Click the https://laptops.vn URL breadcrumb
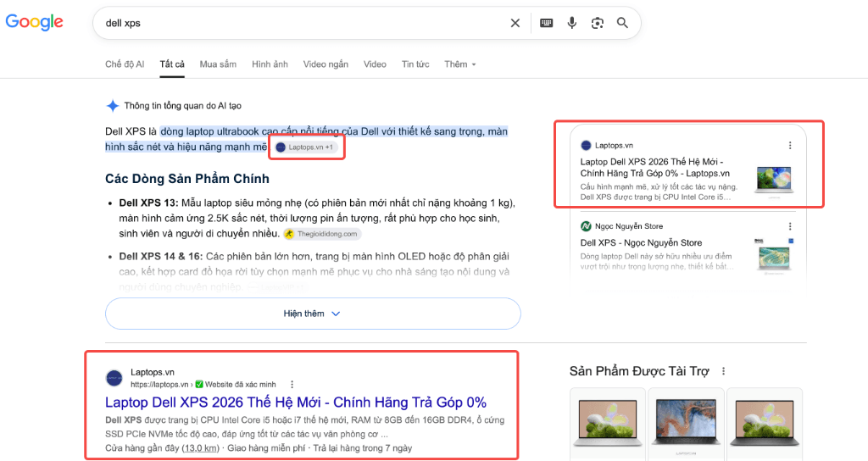This screenshot has height=461, width=868. (x=159, y=385)
